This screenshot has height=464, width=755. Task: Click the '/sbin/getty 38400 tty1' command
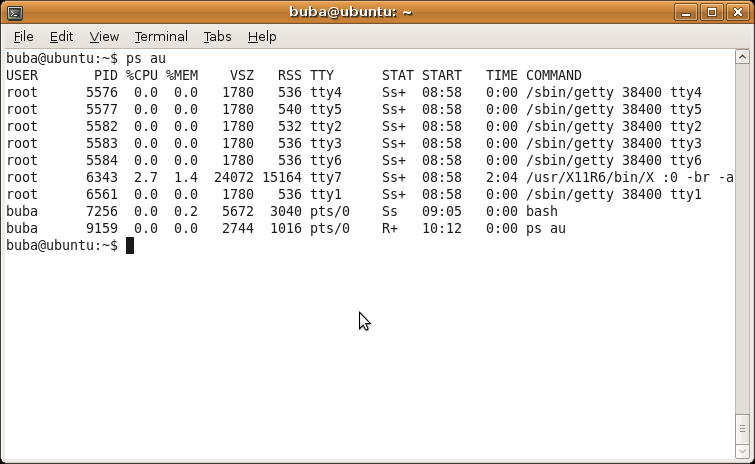pyautogui.click(x=614, y=194)
